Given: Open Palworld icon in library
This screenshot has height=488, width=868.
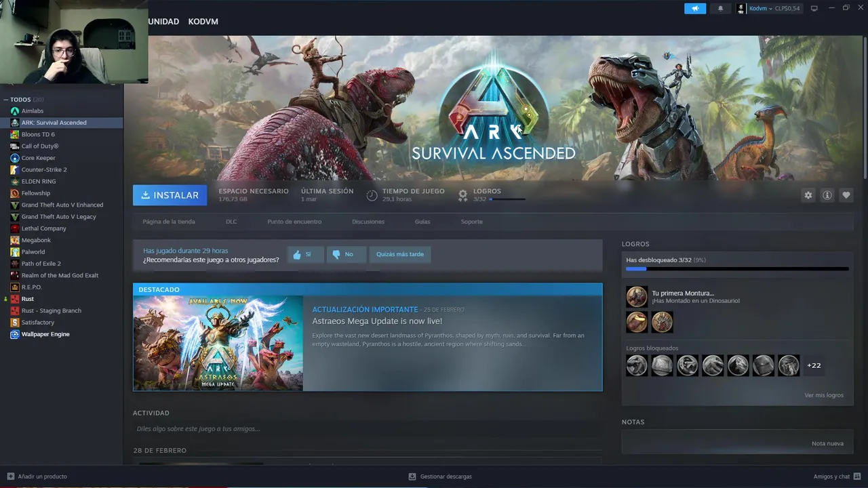Looking at the screenshot, I should (x=15, y=252).
